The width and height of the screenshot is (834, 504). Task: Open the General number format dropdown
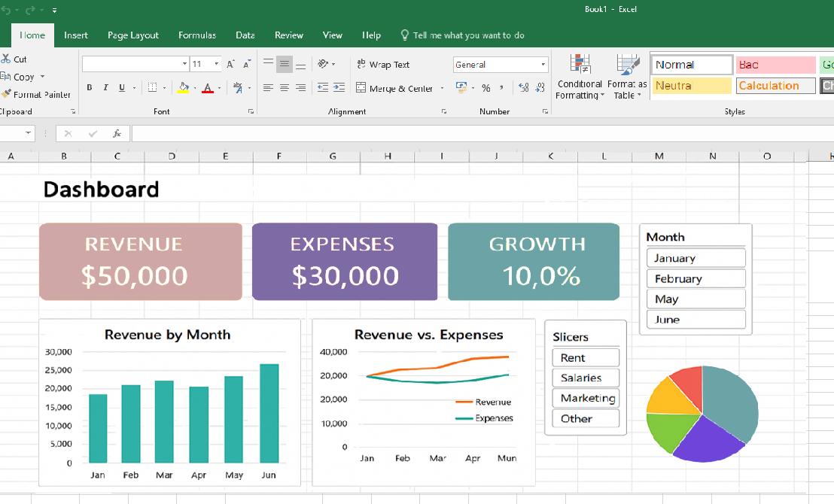pyautogui.click(x=543, y=64)
